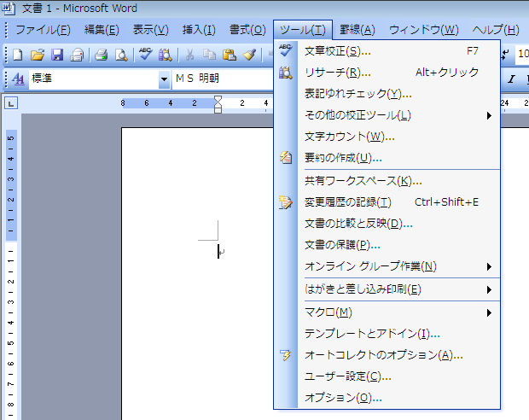Viewport: 529px width, 420px height.
Task: Click the Copy icon
Action: pyautogui.click(x=210, y=55)
